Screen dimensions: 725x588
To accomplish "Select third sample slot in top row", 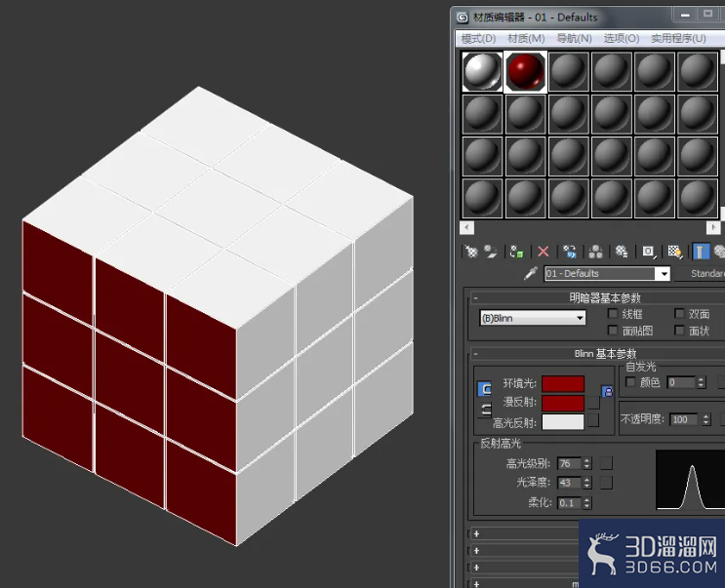I will point(568,71).
